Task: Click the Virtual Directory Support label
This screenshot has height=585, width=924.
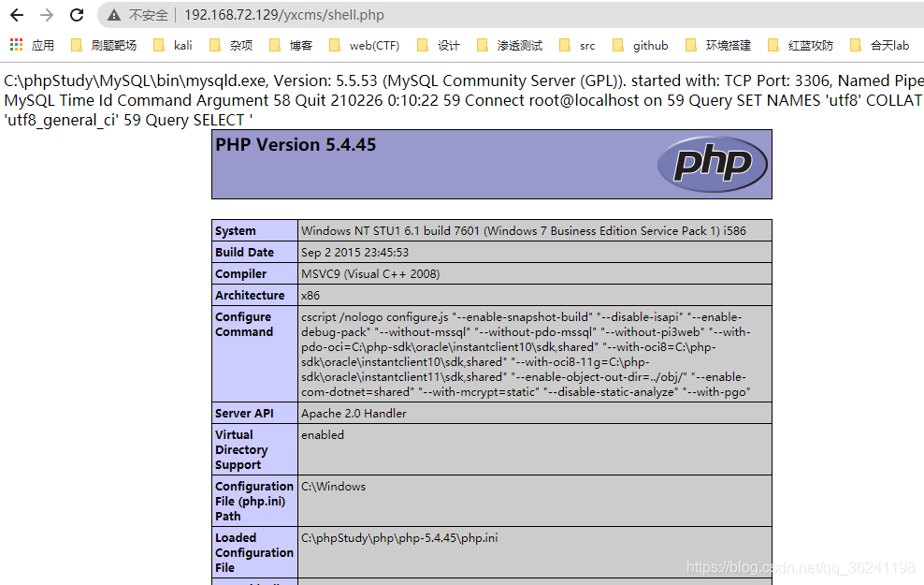Action: (x=254, y=449)
